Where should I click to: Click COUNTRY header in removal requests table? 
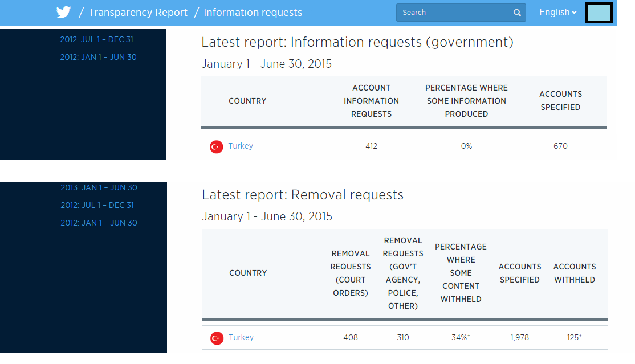tap(248, 273)
